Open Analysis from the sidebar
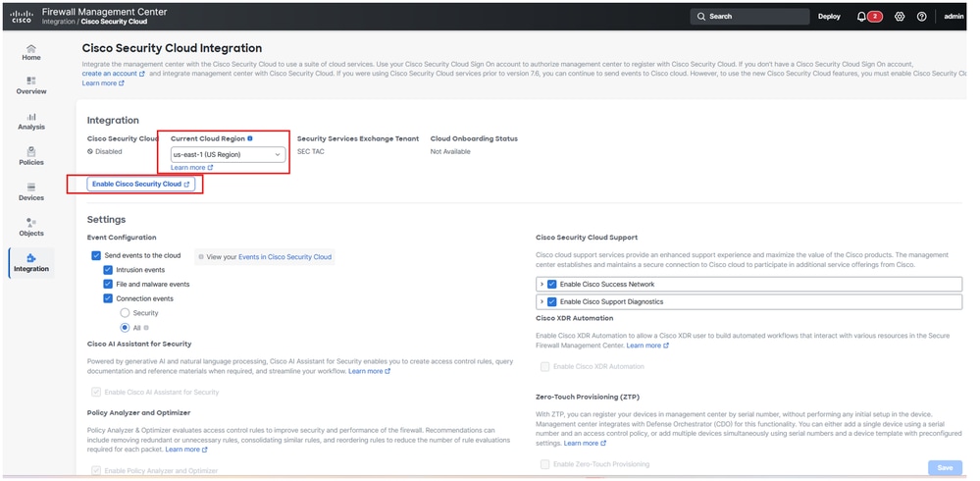 point(31,121)
